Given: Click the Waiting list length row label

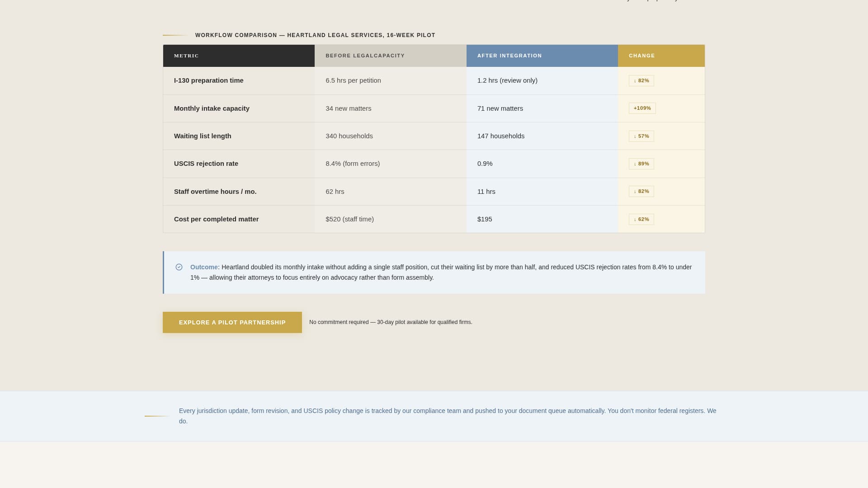Looking at the screenshot, I should pos(203,136).
